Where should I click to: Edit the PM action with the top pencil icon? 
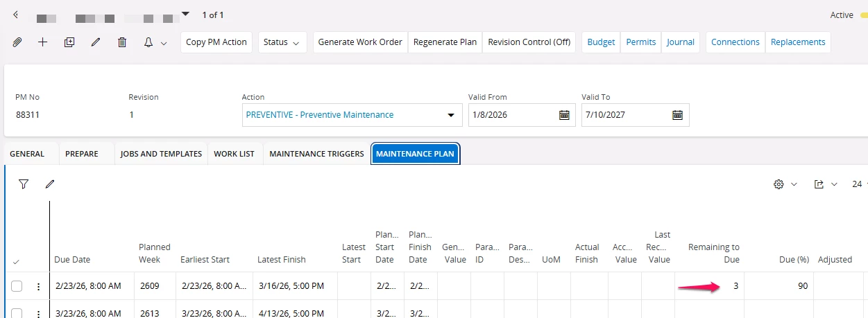pyautogui.click(x=96, y=42)
